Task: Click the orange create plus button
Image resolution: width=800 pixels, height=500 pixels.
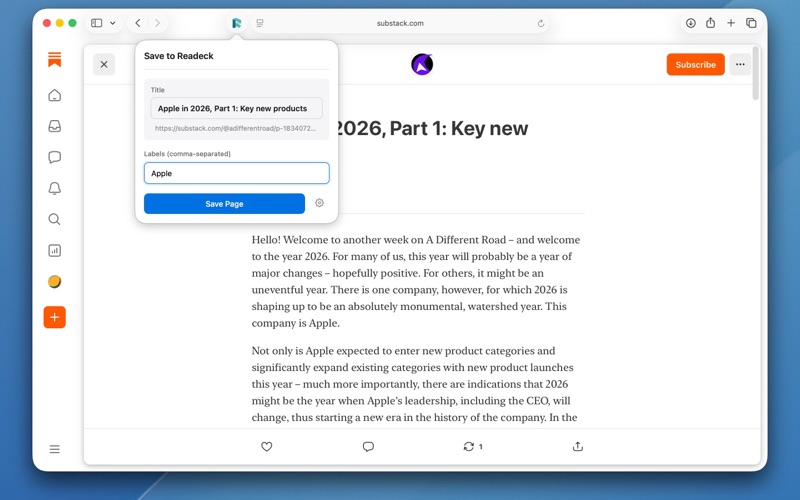Action: point(55,317)
